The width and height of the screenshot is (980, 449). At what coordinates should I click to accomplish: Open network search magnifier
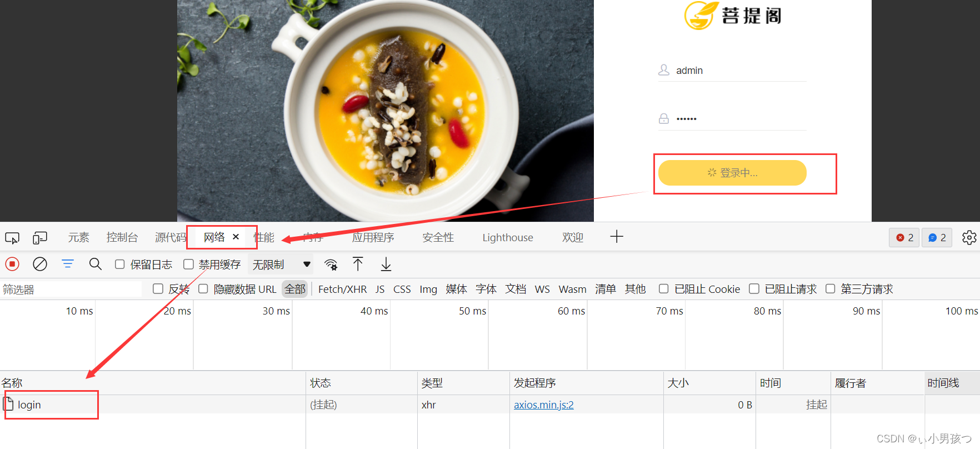point(96,264)
